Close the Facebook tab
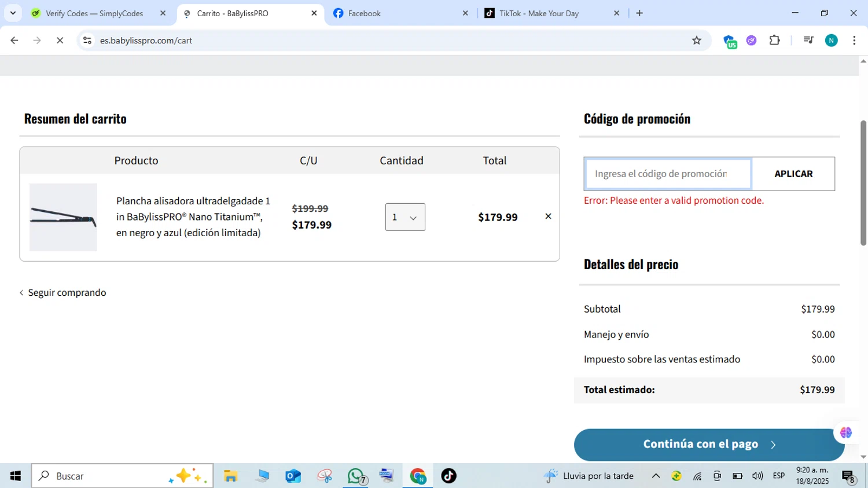The image size is (868, 488). [465, 13]
